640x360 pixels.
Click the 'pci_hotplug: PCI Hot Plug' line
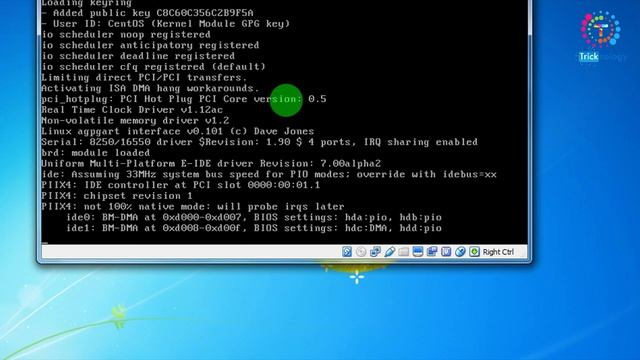pos(184,99)
